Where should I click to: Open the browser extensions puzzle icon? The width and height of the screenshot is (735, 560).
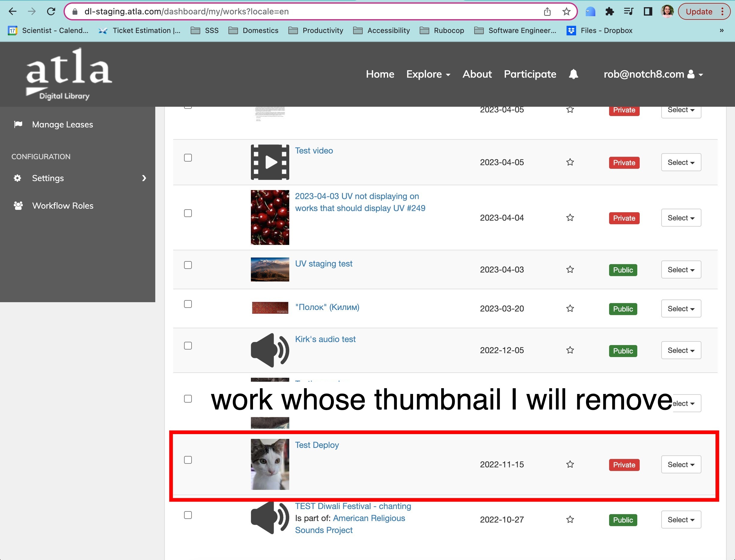(609, 12)
